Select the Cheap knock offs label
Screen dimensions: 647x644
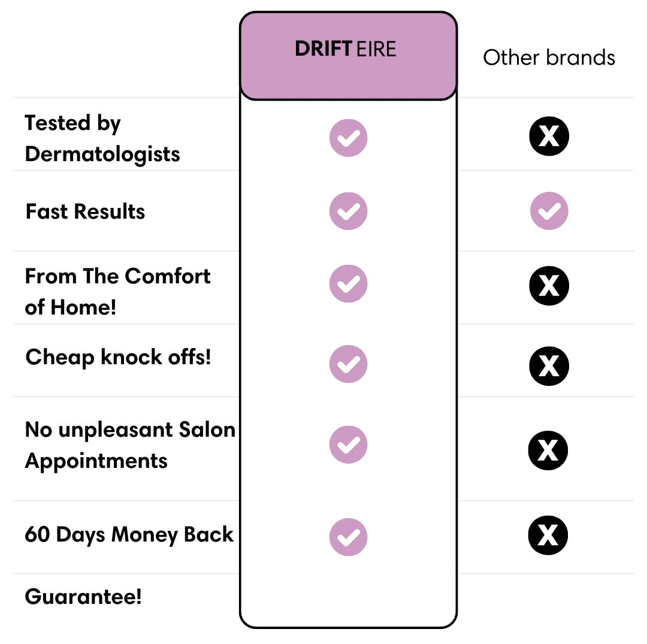[118, 357]
